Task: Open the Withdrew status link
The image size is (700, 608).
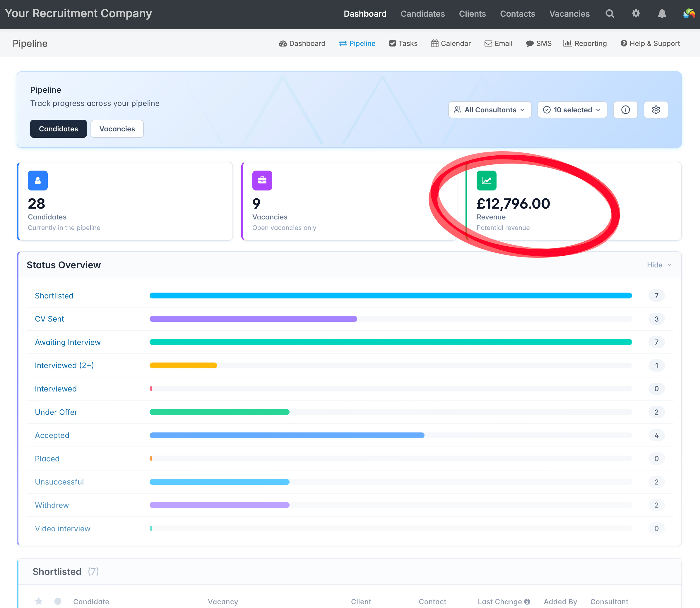Action: 52,505
